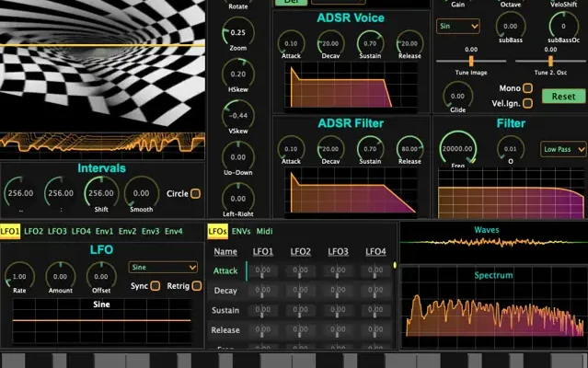
Task: Click the second Intervals knob showing 256.00
Action: pyautogui.click(x=61, y=193)
